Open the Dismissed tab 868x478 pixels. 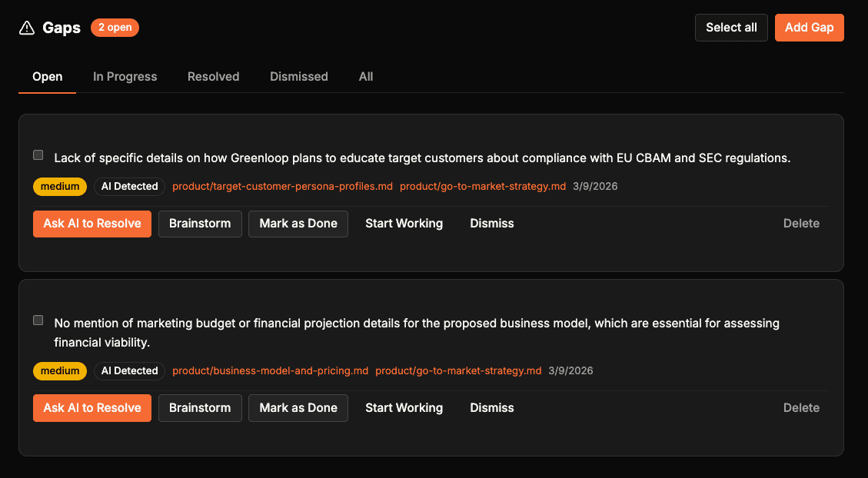tap(299, 76)
